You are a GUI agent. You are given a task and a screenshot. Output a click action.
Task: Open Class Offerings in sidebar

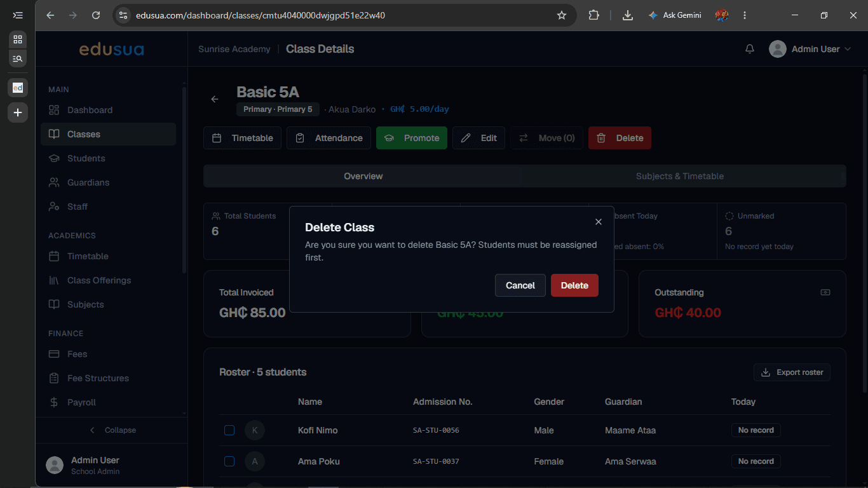point(108,280)
